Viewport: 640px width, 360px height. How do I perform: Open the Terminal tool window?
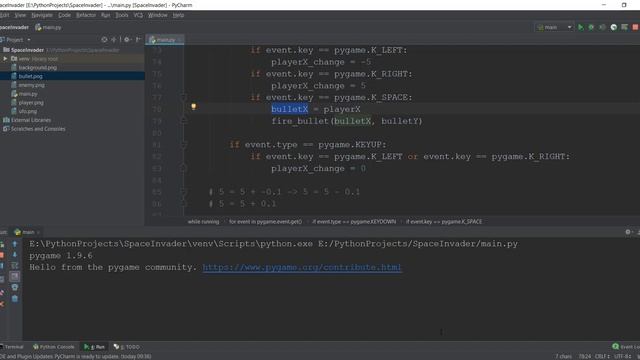(12, 347)
